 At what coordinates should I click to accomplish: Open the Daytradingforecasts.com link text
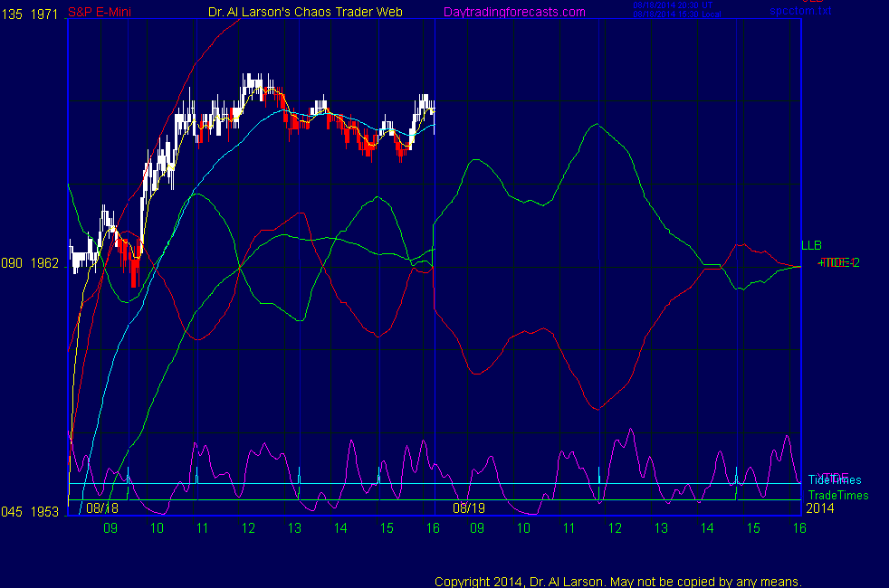[514, 12]
